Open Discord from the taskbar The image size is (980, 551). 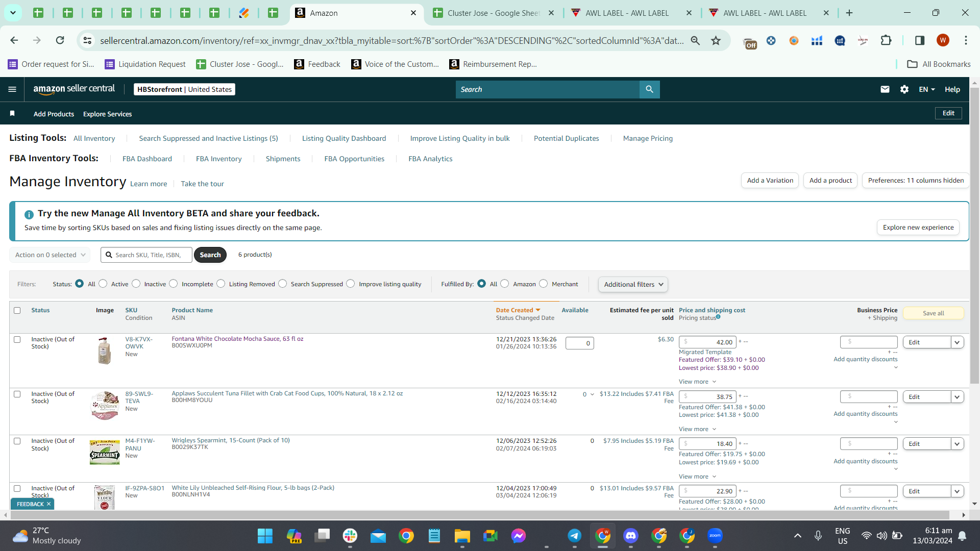(x=631, y=536)
